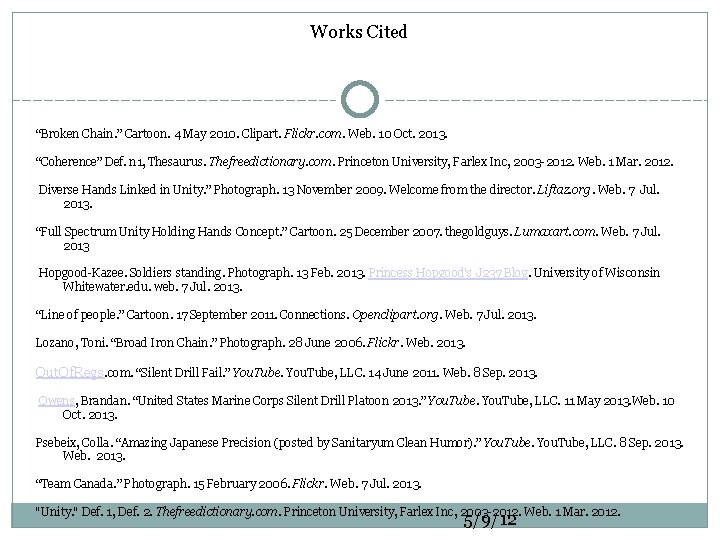Select the Full Spectrum Unity Holding Hands citation
The width and height of the screenshot is (720, 540).
[x=348, y=238]
